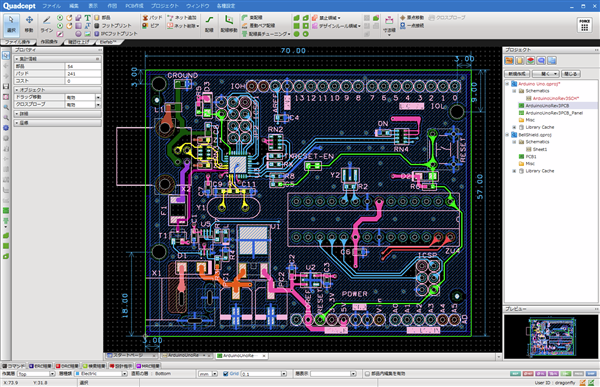This screenshot has height=387, width=600.
Task: Open the ネット削除 dropdown arrow
Action: (x=198, y=26)
